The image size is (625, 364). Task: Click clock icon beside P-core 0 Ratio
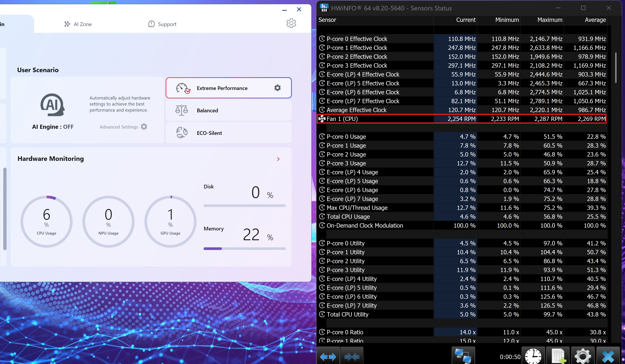point(322,332)
